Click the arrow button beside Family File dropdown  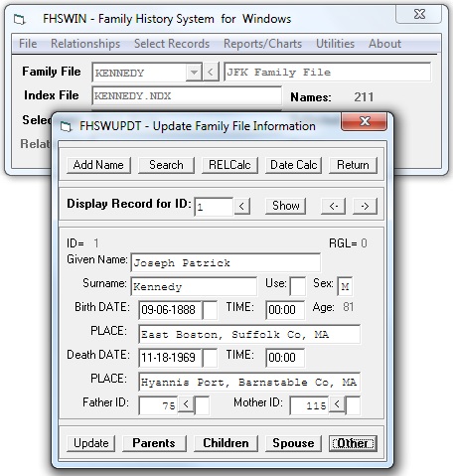point(211,72)
